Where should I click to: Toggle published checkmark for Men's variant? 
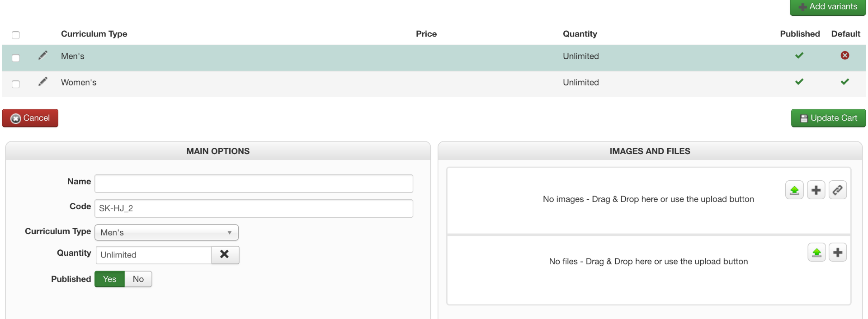coord(799,56)
